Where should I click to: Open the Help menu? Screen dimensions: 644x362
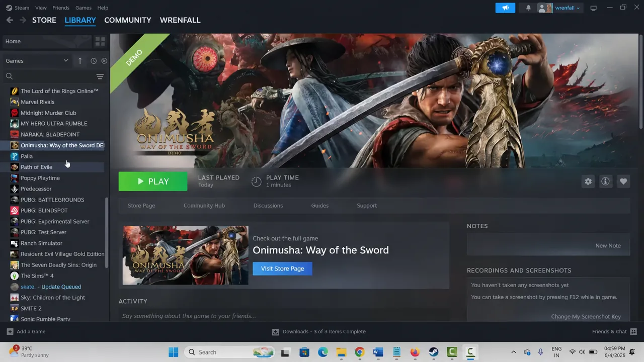coord(103,8)
